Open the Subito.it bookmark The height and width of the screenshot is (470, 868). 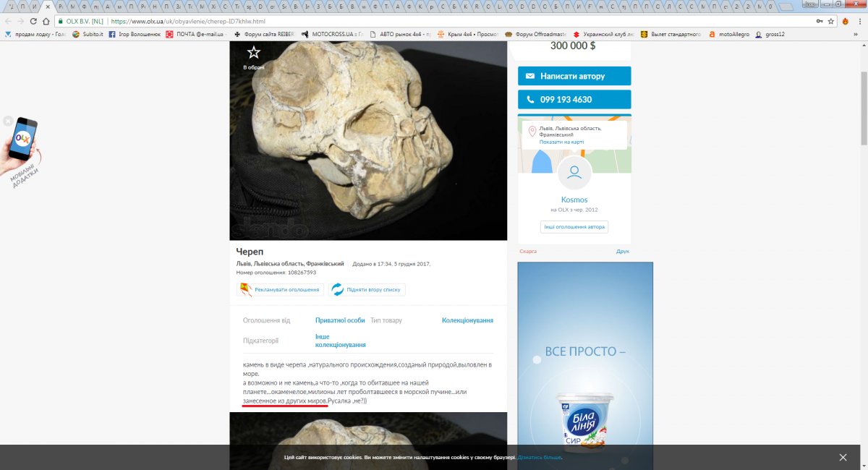88,34
